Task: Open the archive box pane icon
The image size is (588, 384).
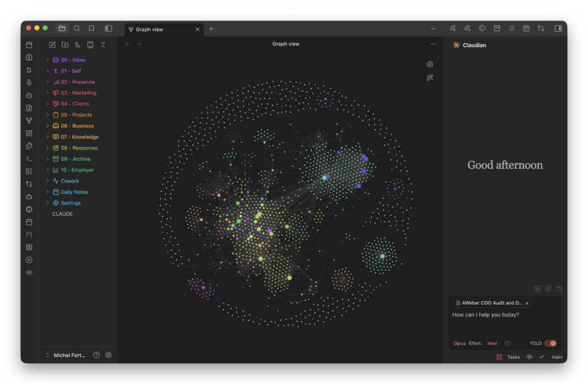Action: 497,29
